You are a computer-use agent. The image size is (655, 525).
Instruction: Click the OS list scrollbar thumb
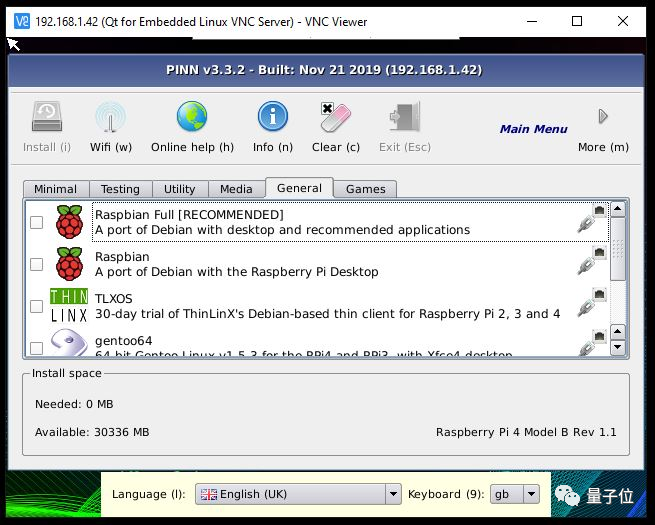click(x=618, y=249)
